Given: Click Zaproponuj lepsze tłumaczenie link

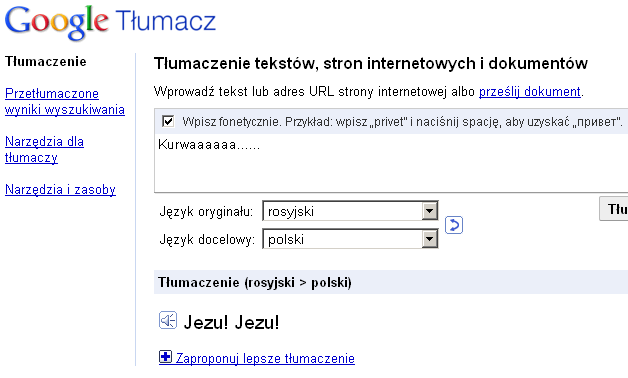Looking at the screenshot, I should [265, 358].
